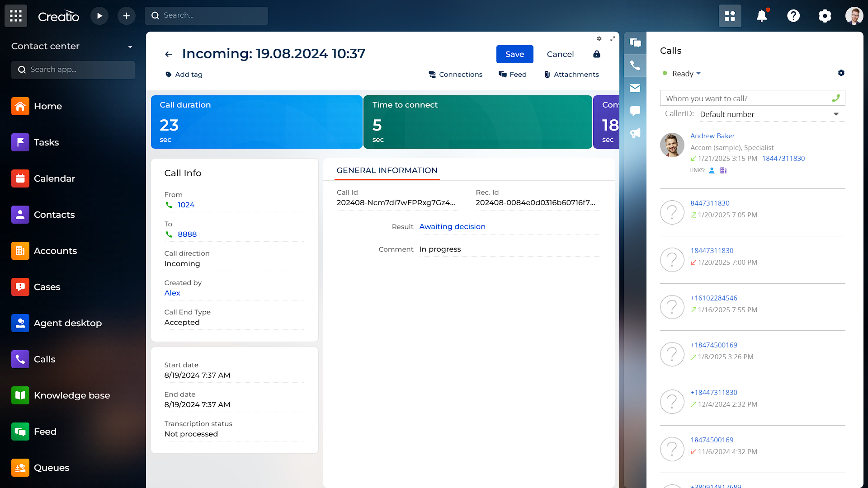The image size is (868, 488).
Task: Open page settings small gear icon
Action: [599, 39]
